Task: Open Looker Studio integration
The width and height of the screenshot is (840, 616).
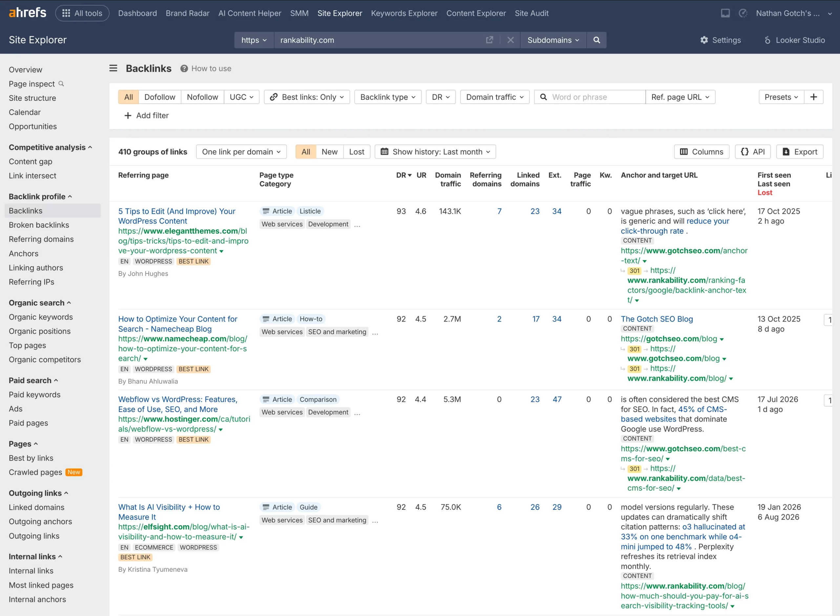Action: (794, 40)
